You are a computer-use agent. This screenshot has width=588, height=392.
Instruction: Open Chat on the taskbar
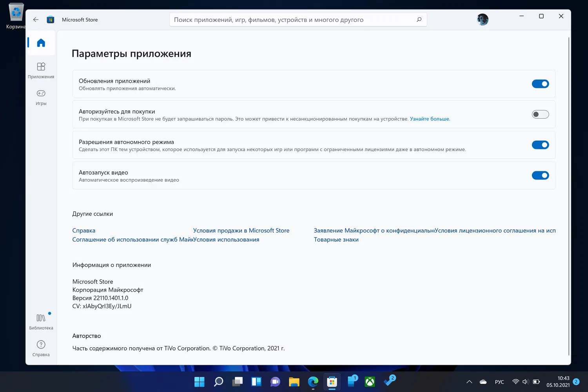(x=275, y=381)
